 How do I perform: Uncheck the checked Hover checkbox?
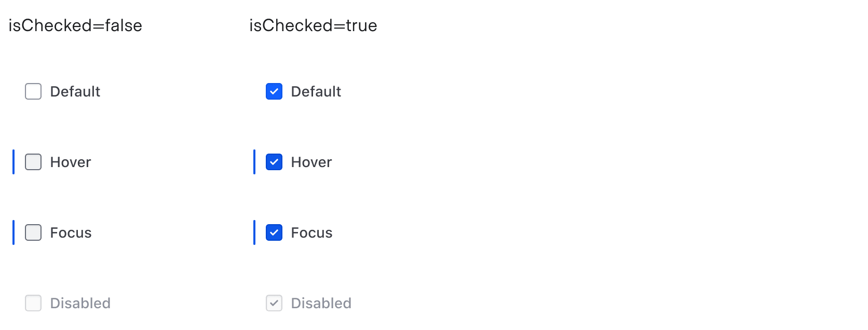coord(274,162)
